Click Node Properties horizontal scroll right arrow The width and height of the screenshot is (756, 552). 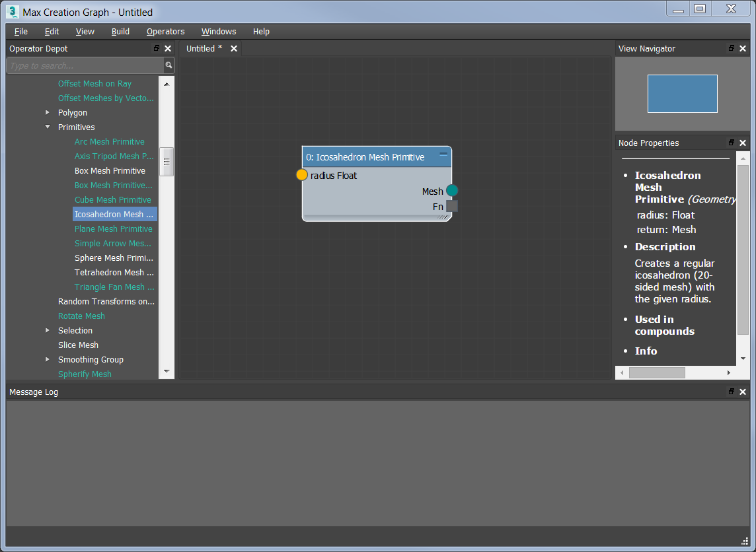coord(728,372)
